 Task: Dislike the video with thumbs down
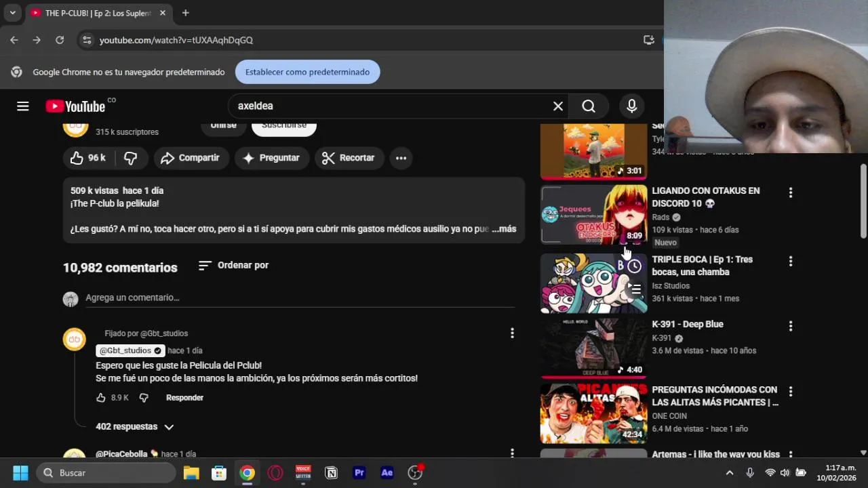tap(131, 158)
